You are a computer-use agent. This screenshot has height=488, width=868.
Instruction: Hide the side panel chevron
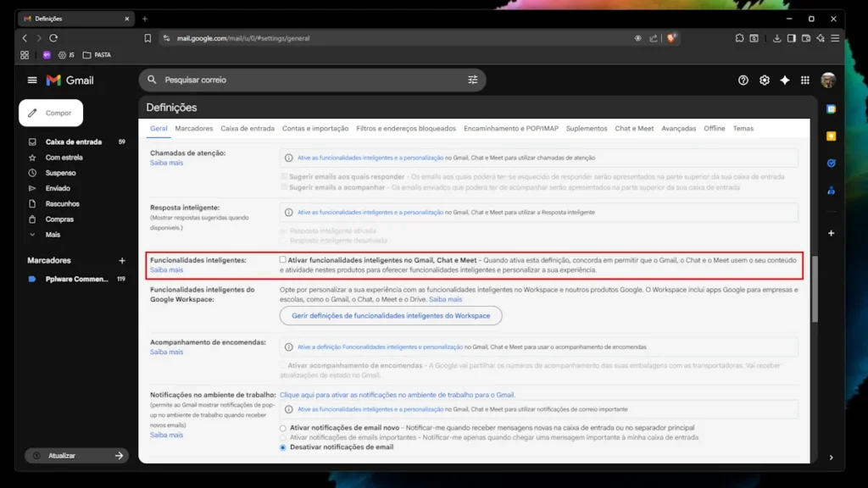point(831,457)
